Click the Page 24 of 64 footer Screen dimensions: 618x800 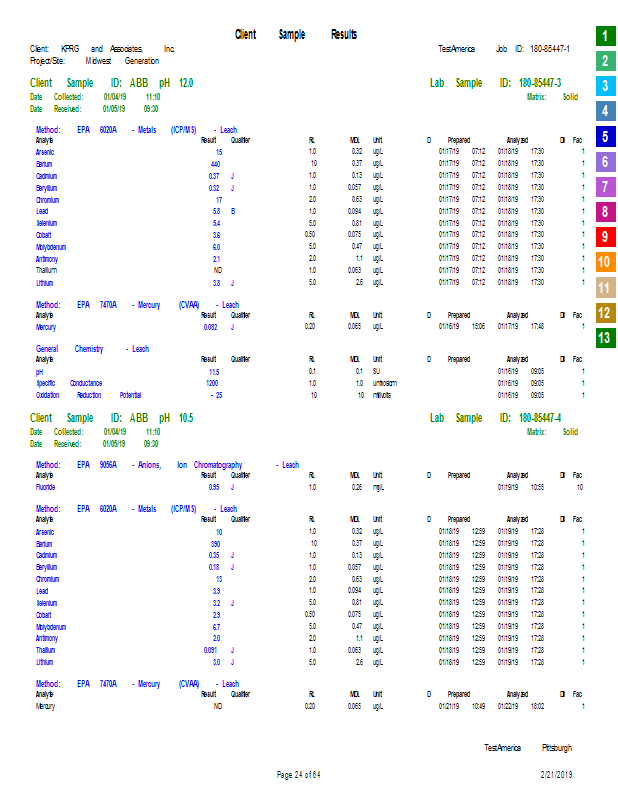point(299,774)
